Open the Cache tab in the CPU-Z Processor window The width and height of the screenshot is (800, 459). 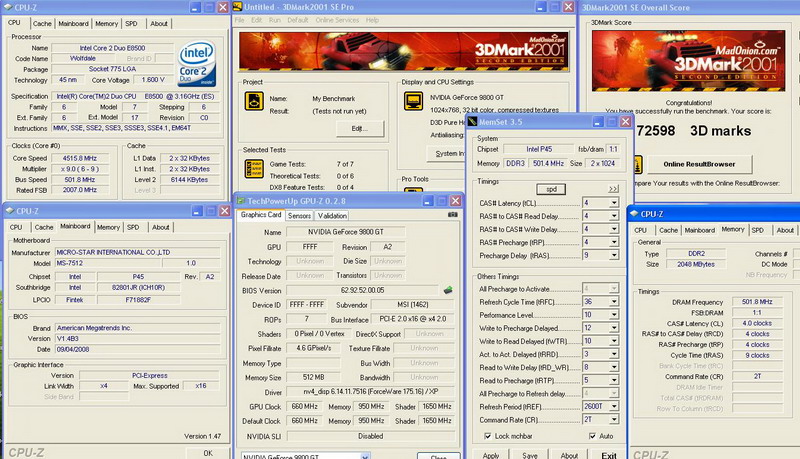(42, 23)
